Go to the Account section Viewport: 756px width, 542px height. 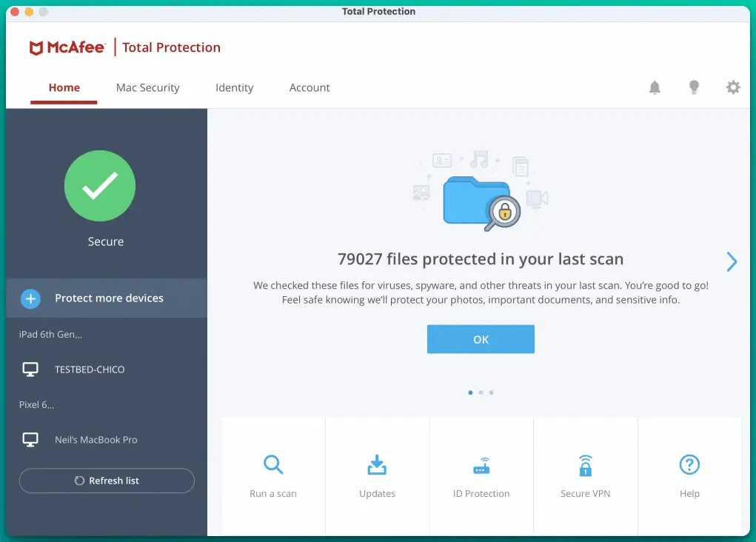[x=310, y=87]
